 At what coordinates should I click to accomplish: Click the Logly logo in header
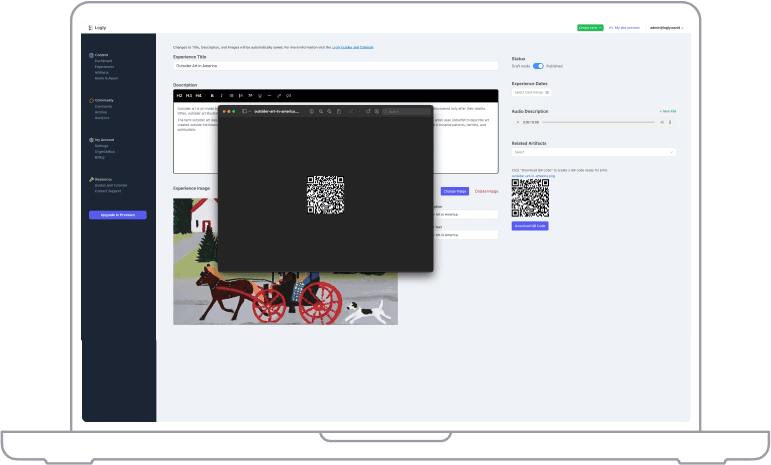click(97, 28)
